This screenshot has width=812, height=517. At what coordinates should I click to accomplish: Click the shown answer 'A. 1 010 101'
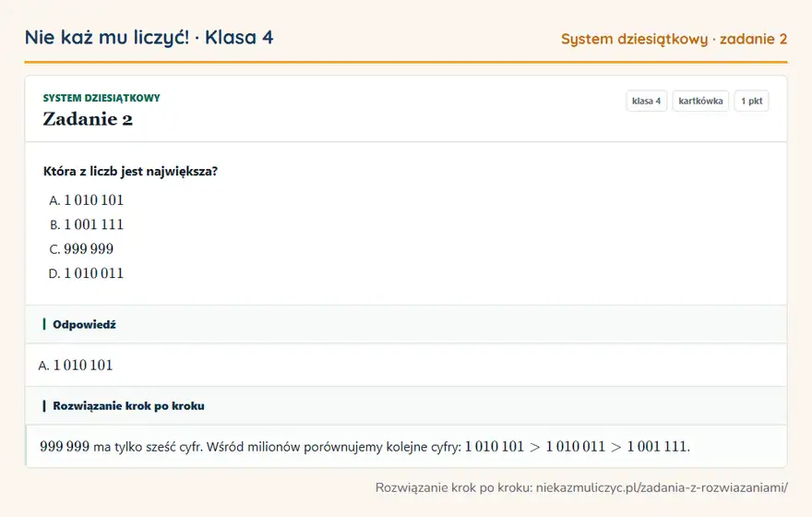coord(76,366)
